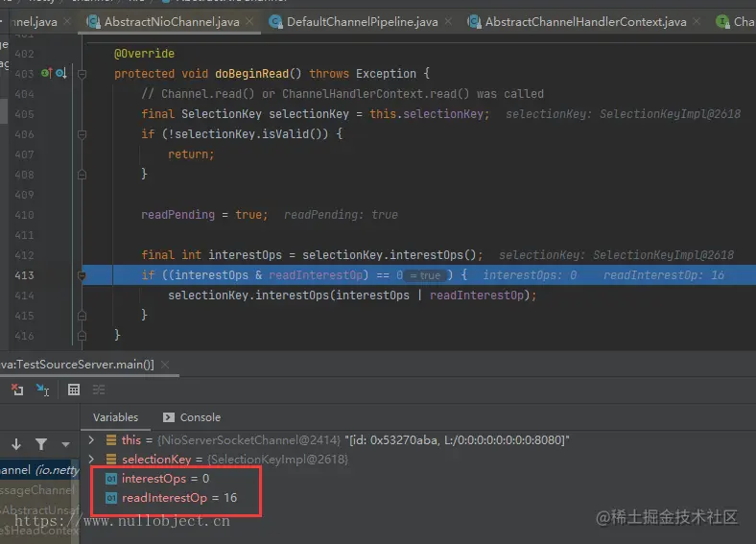
Task: Click the Drop Frame debugger toolbar icon
Action: coord(17,390)
